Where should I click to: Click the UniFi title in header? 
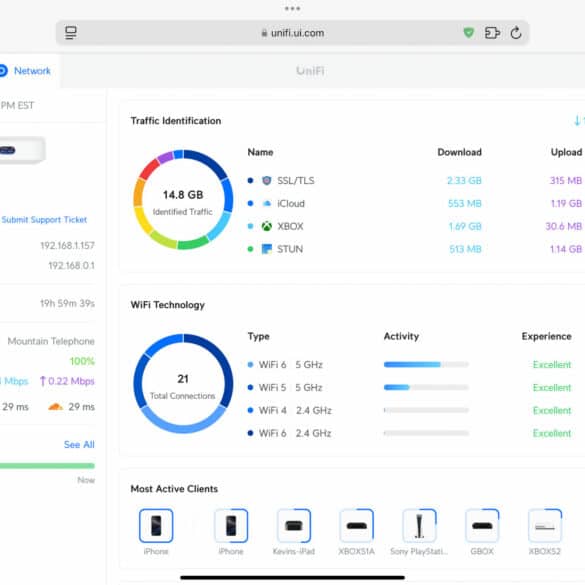[310, 71]
